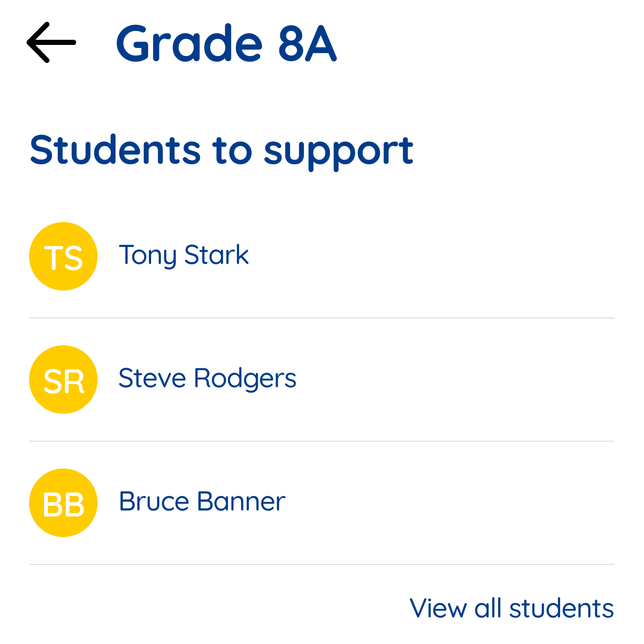Show the full student list for Grade 8A
Viewport: 644px width, 644px height.
[x=511, y=608]
